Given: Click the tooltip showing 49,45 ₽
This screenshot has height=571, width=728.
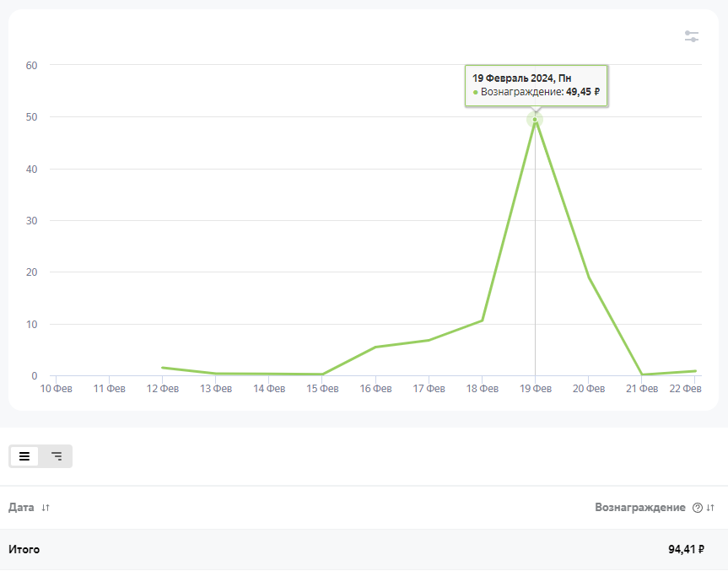Looking at the screenshot, I should click(537, 85).
